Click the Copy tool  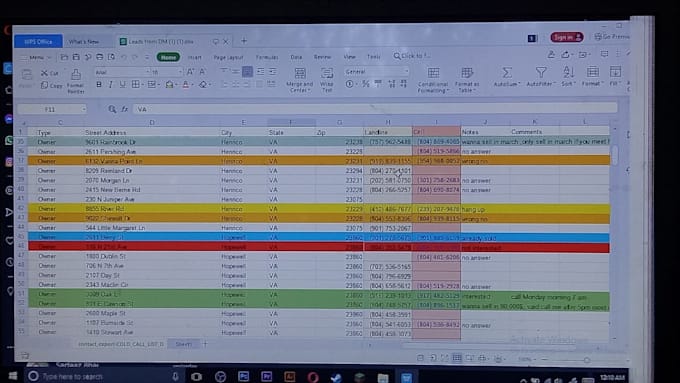pos(52,85)
